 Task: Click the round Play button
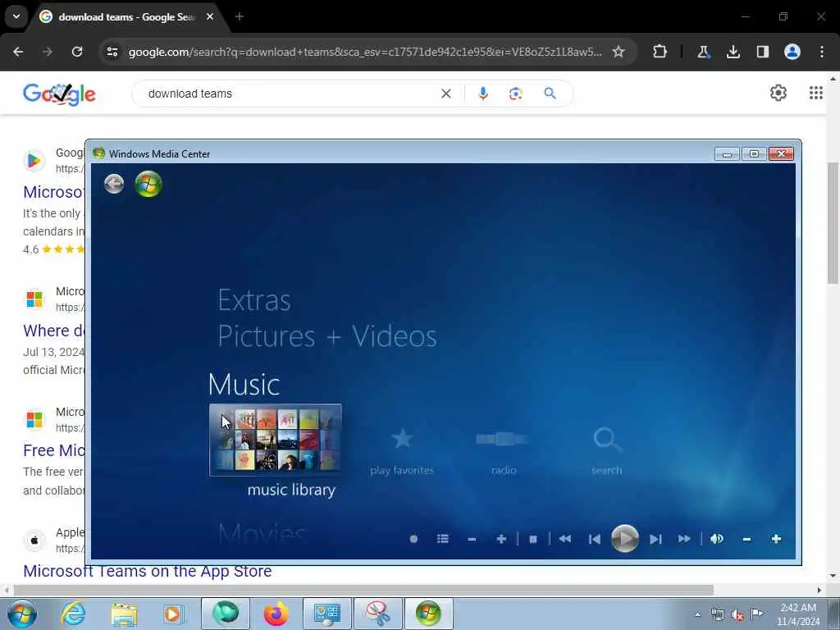click(x=624, y=538)
